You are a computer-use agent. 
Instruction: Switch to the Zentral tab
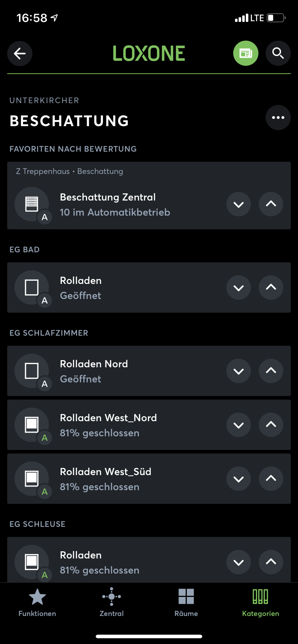112,602
